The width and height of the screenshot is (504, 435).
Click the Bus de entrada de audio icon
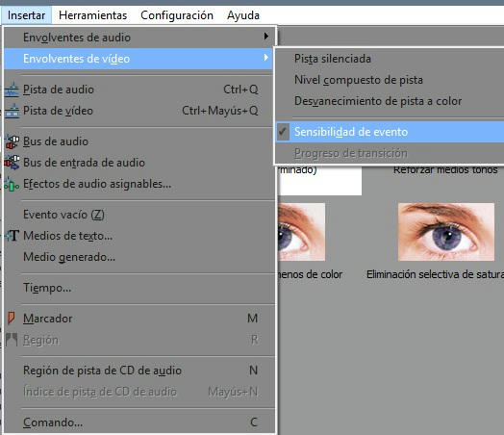point(12,163)
